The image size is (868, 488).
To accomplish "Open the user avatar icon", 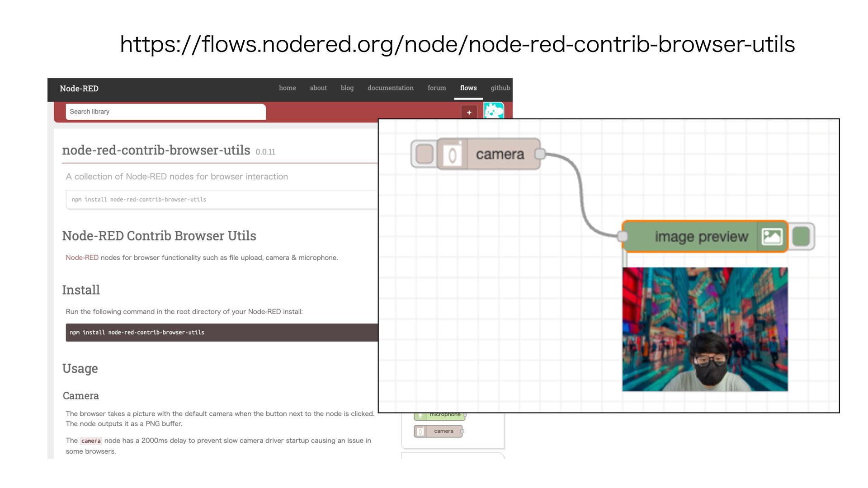I will [494, 111].
